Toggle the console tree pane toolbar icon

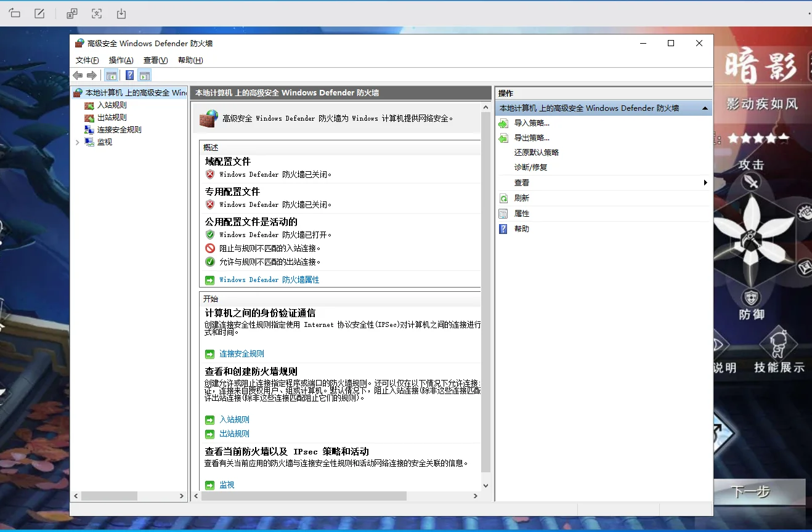pyautogui.click(x=112, y=76)
